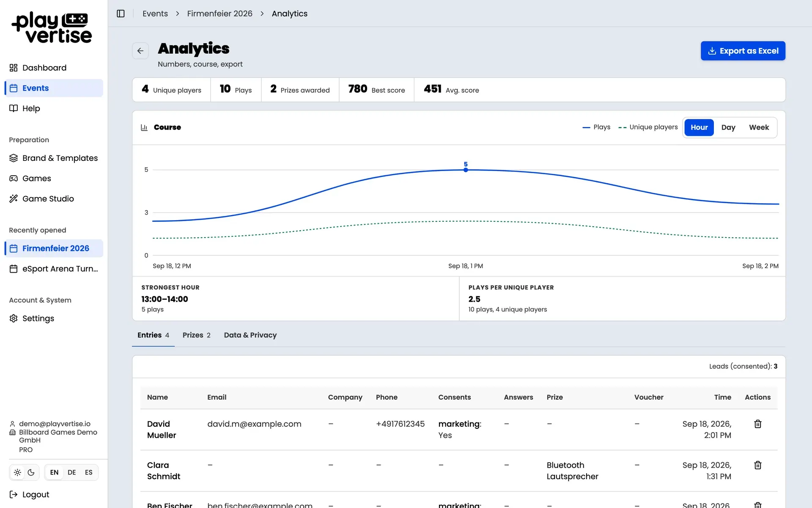Image resolution: width=812 pixels, height=508 pixels.
Task: Click the Playvertise logo
Action: click(52, 28)
